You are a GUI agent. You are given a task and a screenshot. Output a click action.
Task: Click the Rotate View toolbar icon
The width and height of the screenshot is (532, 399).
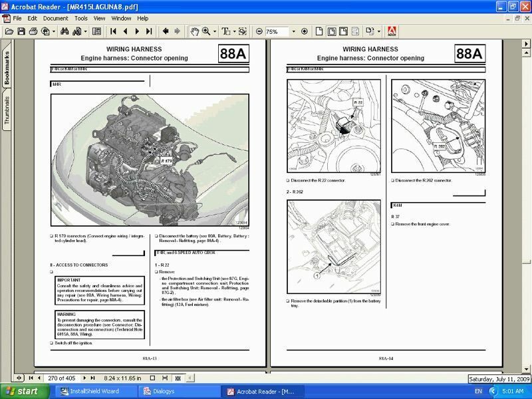370,31
